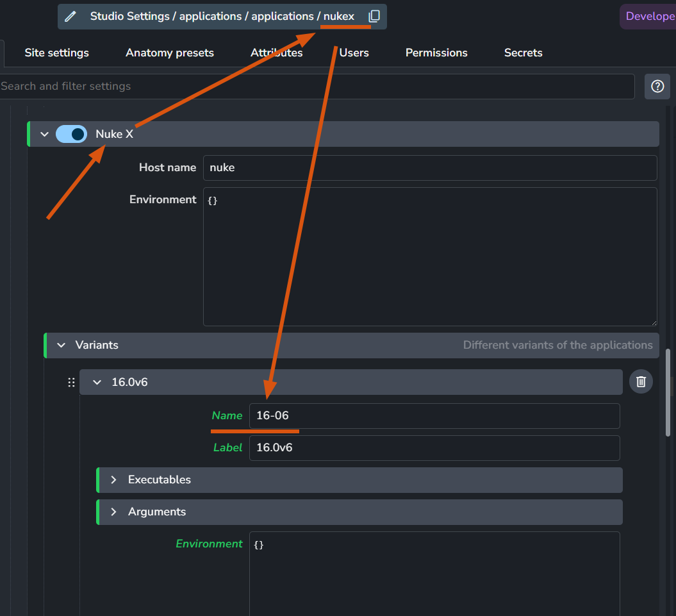This screenshot has width=676, height=616.
Task: Go to the Permissions tab
Action: pos(436,53)
